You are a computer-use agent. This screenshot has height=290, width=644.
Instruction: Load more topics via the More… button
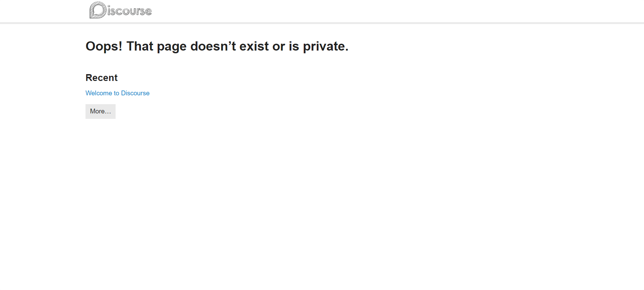[100, 111]
